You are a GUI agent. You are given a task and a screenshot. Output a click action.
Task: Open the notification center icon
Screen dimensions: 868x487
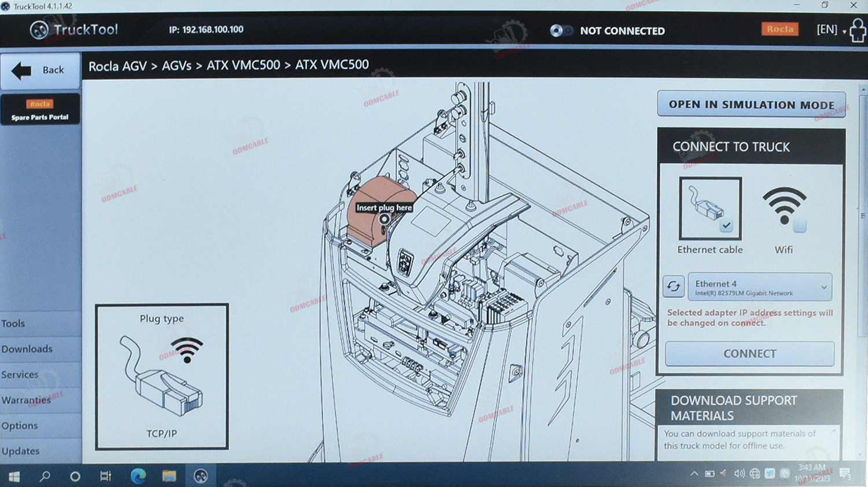(845, 474)
